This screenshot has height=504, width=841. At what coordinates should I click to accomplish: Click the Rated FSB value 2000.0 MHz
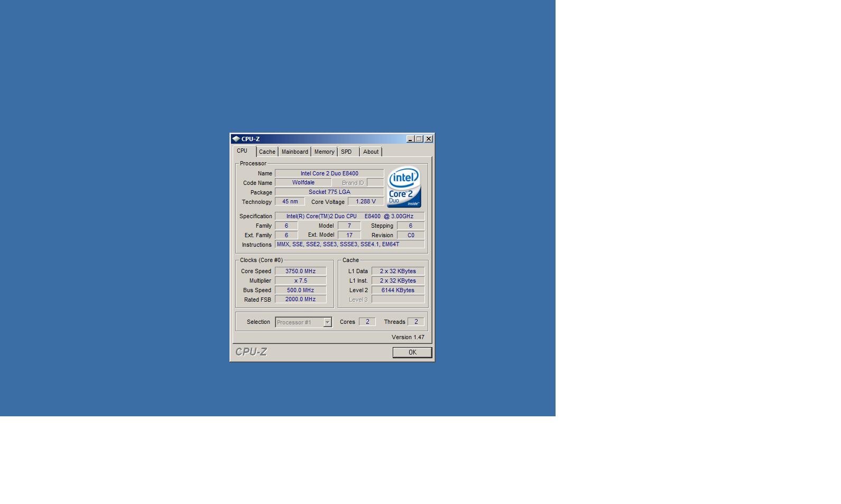click(x=300, y=299)
